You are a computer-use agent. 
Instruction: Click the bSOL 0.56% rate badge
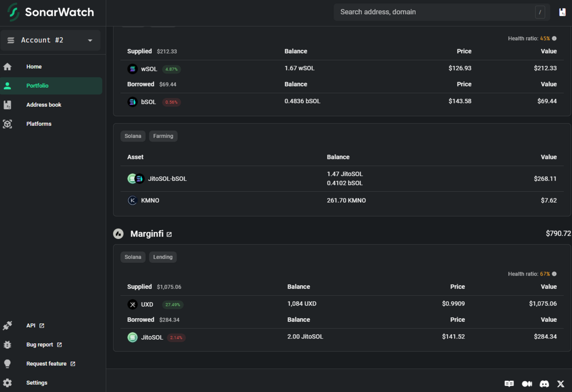172,102
